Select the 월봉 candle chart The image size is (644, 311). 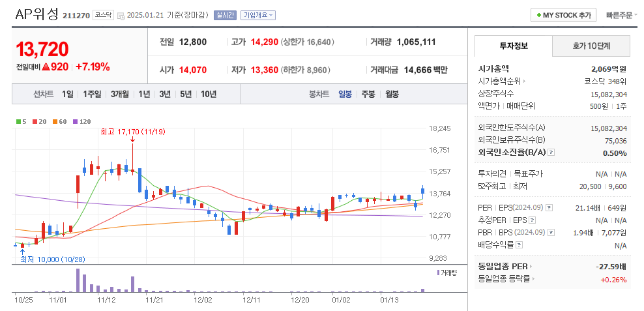tap(392, 94)
